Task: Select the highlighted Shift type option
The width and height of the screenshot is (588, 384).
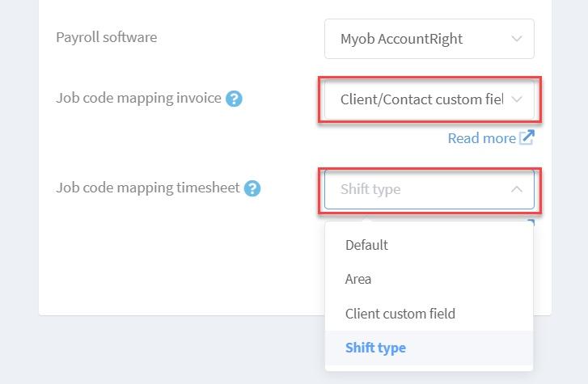Action: tap(429, 348)
